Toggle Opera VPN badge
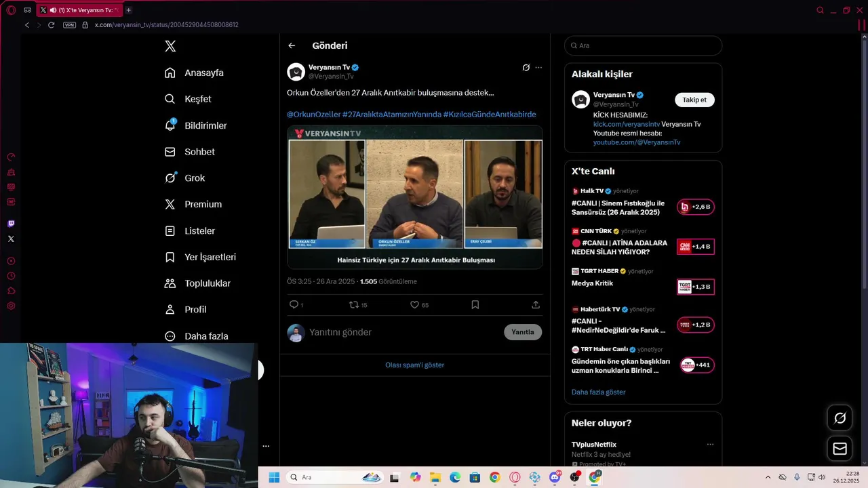Screen dimensions: 868x488 pos(69,25)
